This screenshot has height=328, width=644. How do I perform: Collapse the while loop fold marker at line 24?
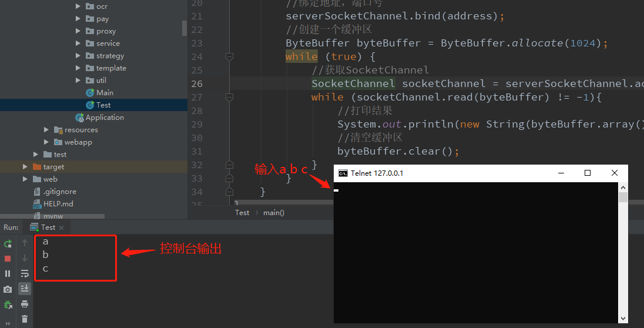(x=230, y=56)
